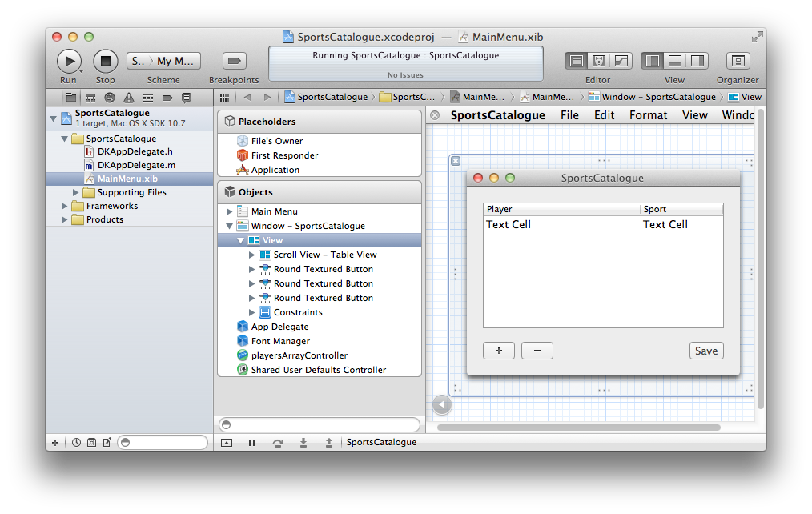
Task: Click the File menu in the designed menu bar
Action: 569,115
